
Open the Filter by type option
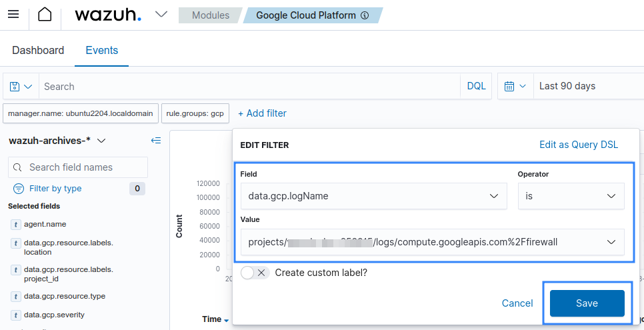coord(55,189)
